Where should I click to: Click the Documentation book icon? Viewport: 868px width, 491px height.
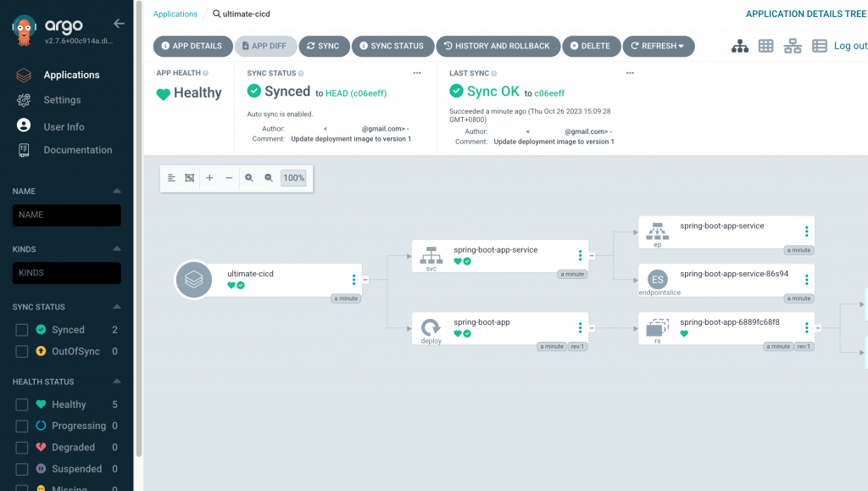click(24, 150)
